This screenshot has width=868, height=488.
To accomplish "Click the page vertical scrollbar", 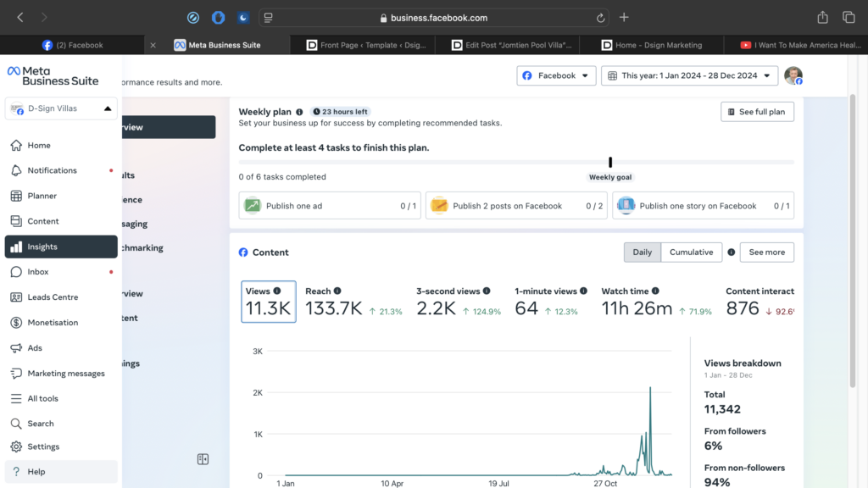I will (853, 241).
